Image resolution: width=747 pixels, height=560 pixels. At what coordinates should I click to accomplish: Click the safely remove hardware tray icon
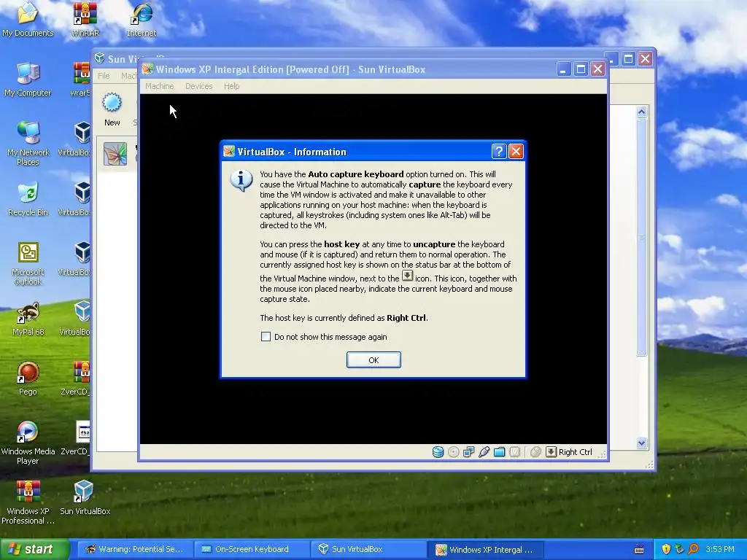pos(679,549)
